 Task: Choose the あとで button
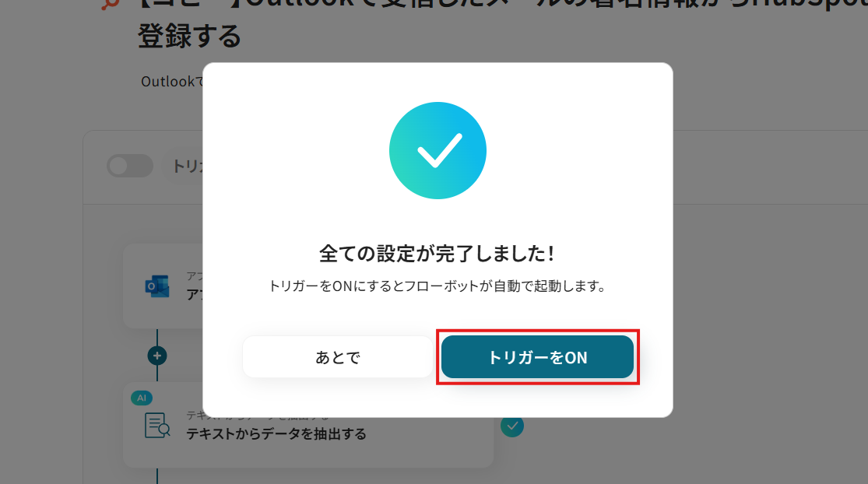point(338,357)
